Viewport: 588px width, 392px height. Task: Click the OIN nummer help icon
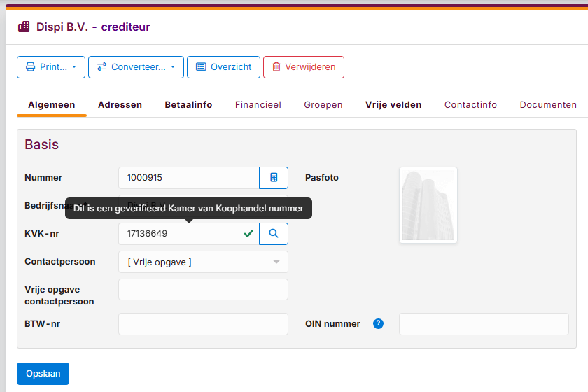[x=379, y=323]
